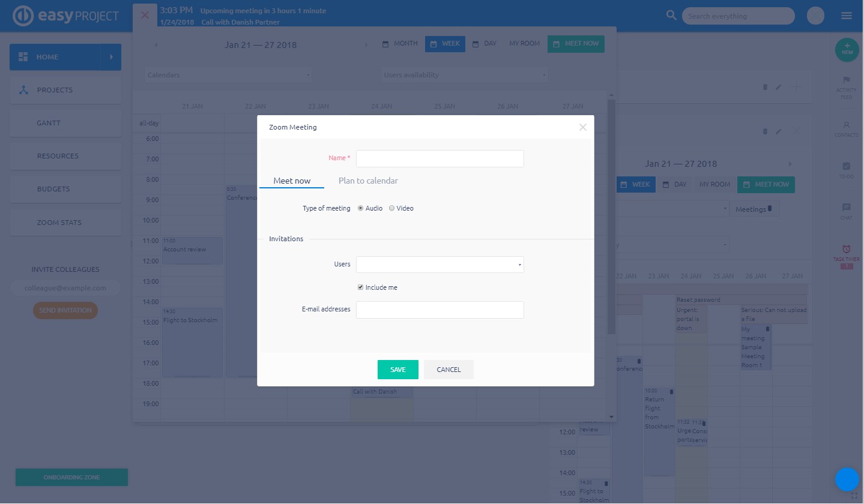Switch to the Plan to calendar tab
The width and height of the screenshot is (864, 504).
[368, 181]
